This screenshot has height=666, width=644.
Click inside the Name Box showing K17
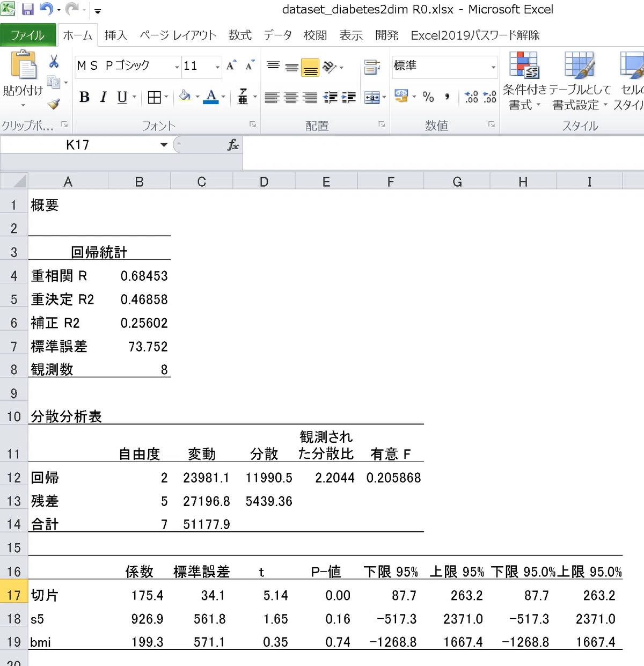coord(78,145)
